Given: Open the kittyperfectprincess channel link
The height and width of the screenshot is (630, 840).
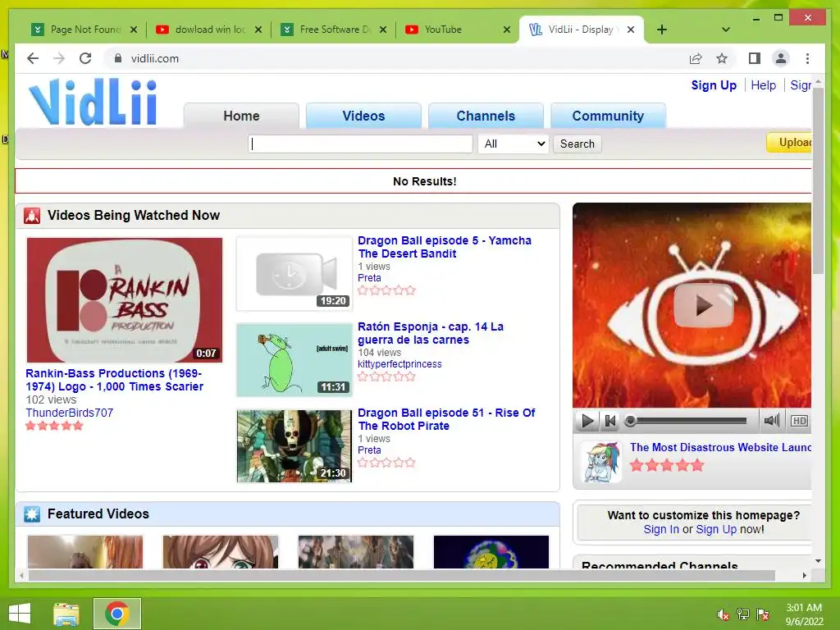Looking at the screenshot, I should coord(399,364).
